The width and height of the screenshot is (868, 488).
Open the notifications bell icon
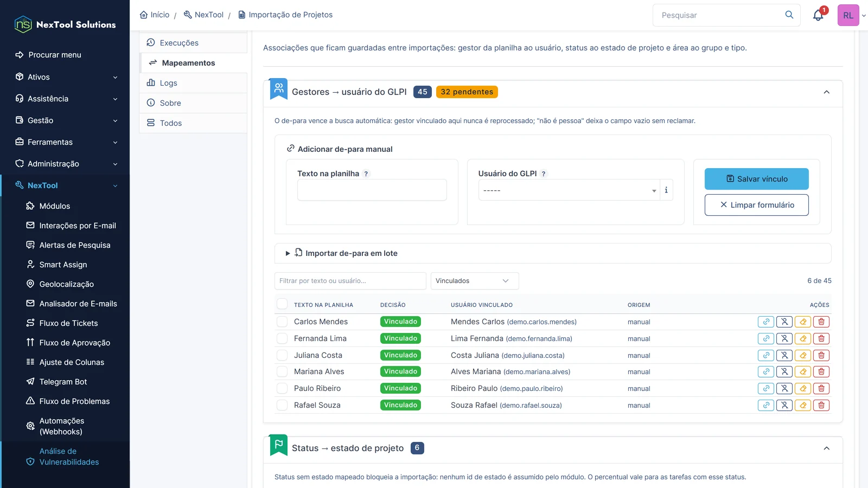pyautogui.click(x=818, y=15)
